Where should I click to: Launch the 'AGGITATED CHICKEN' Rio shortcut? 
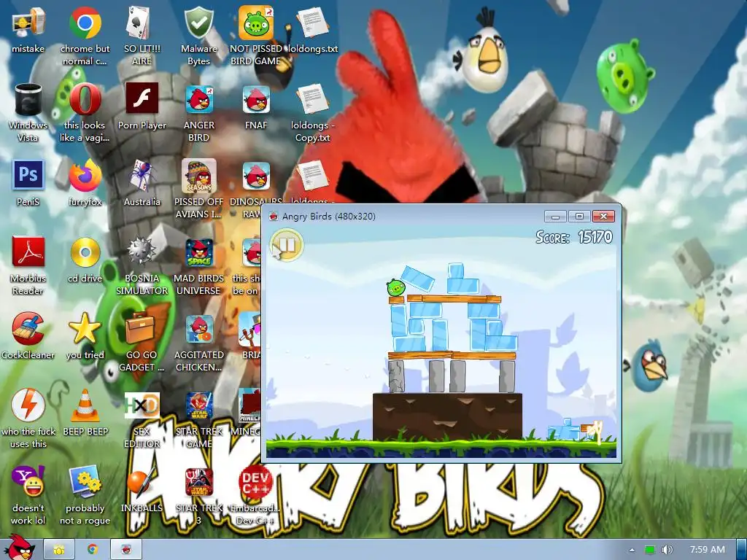tap(198, 342)
